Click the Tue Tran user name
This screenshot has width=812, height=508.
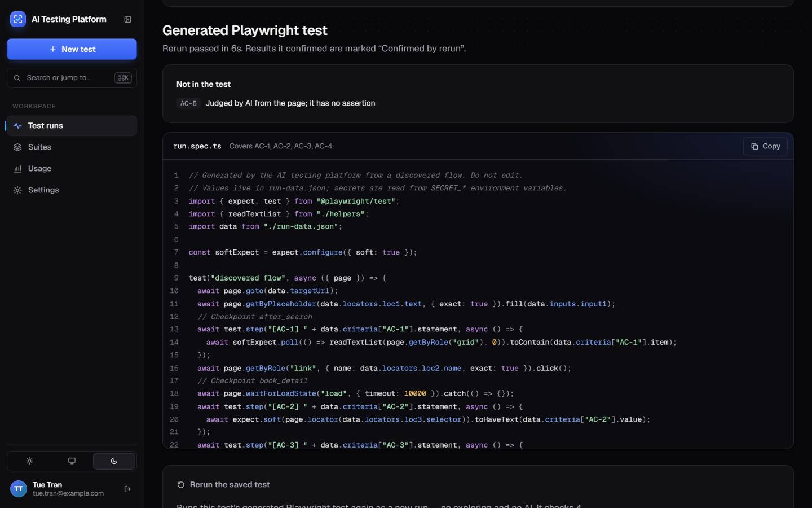47,485
